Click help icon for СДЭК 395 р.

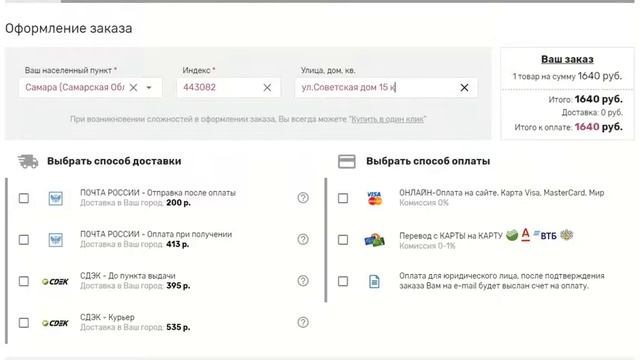pyautogui.click(x=303, y=281)
